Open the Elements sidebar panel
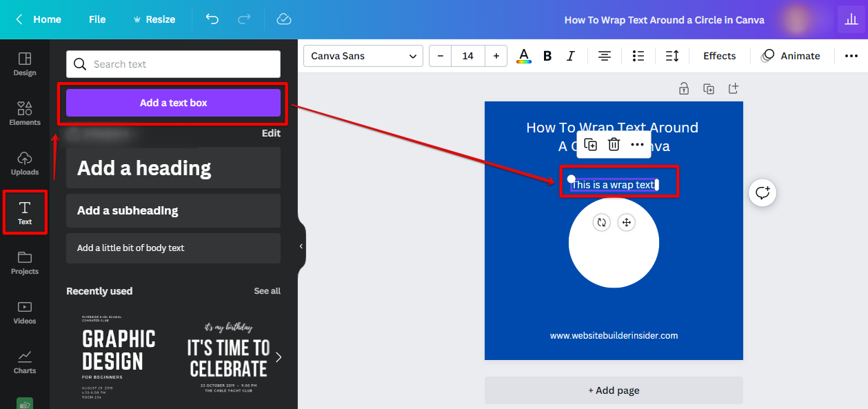868x409 pixels. [x=25, y=113]
